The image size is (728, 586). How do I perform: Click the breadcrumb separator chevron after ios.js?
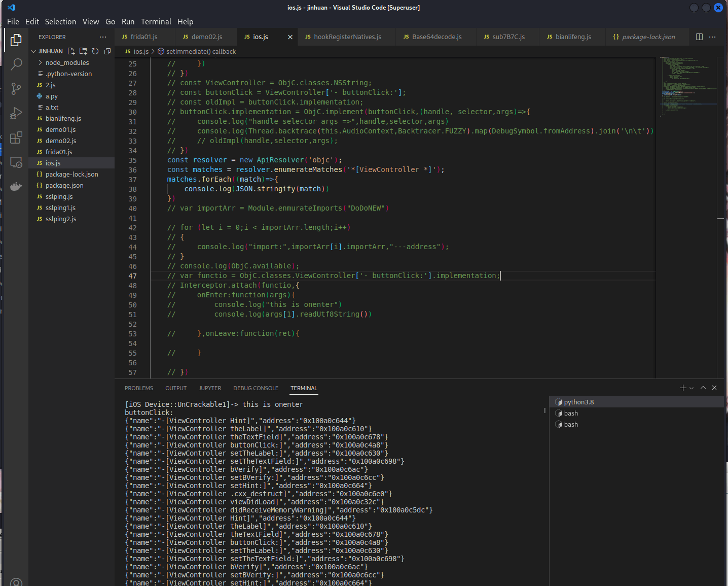click(153, 51)
